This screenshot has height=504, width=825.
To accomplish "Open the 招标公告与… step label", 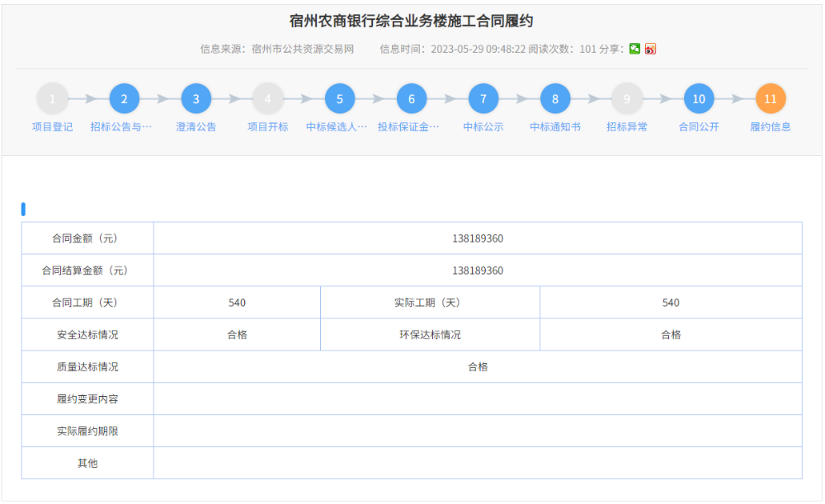I will coord(121,127).
